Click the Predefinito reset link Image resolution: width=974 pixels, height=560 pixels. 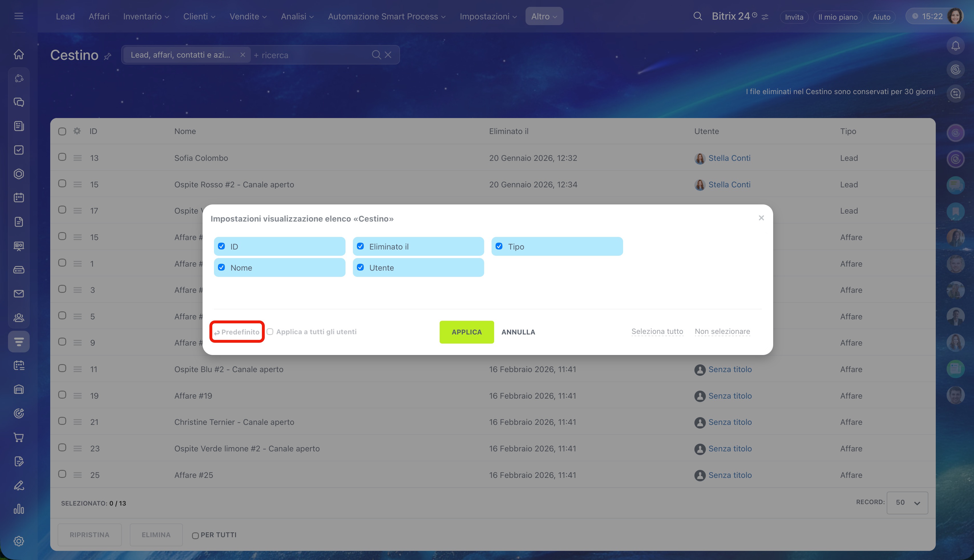pos(237,332)
